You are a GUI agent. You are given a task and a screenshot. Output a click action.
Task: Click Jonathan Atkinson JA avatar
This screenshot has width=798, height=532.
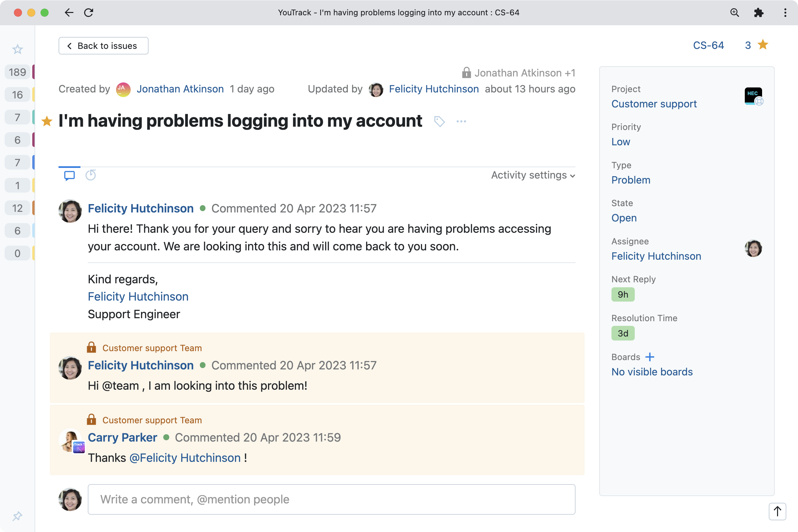[123, 89]
